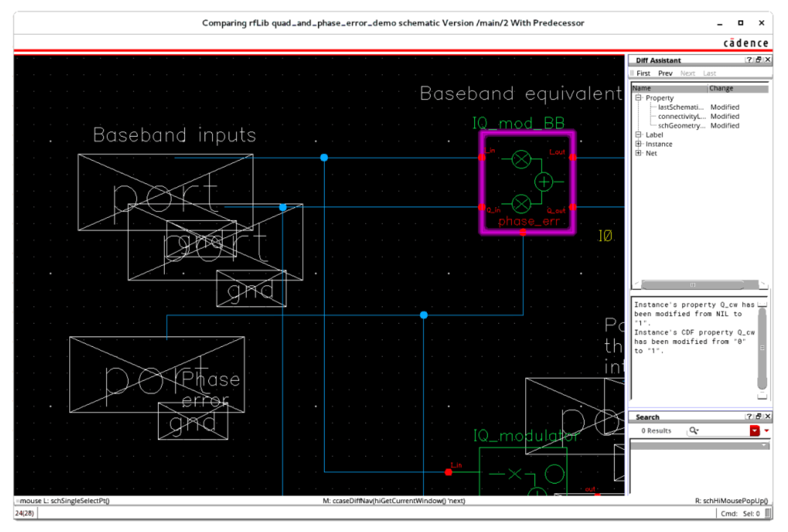Viewport: 788px width, 532px height.
Task: Expand the Net tree node
Action: (x=638, y=153)
